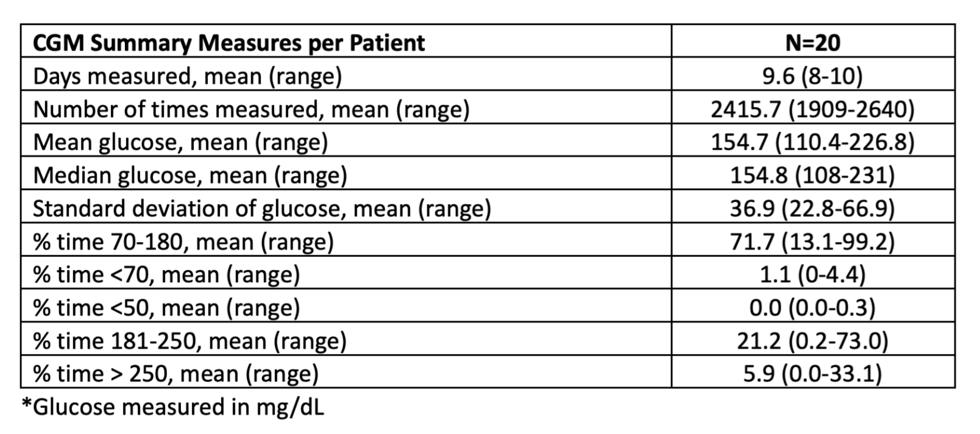Click the 'Glucose measured in mg/dL' footnote
The width and height of the screenshot is (980, 434).
tap(173, 407)
